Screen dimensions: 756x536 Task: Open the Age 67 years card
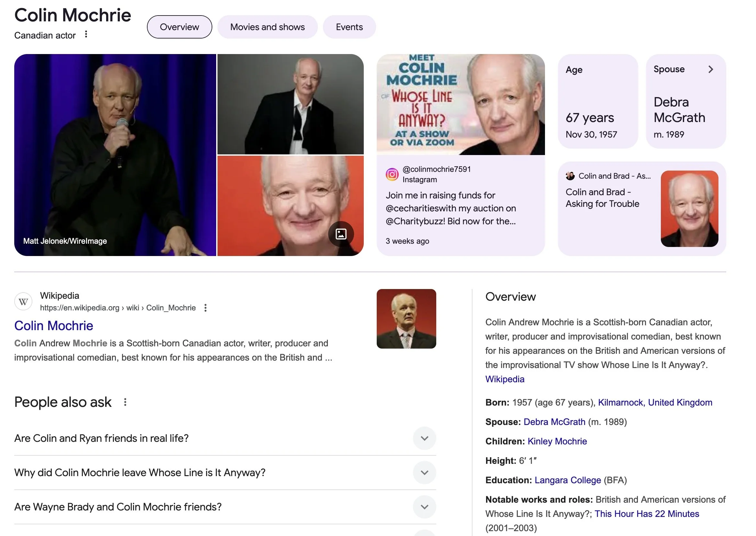pyautogui.click(x=598, y=102)
